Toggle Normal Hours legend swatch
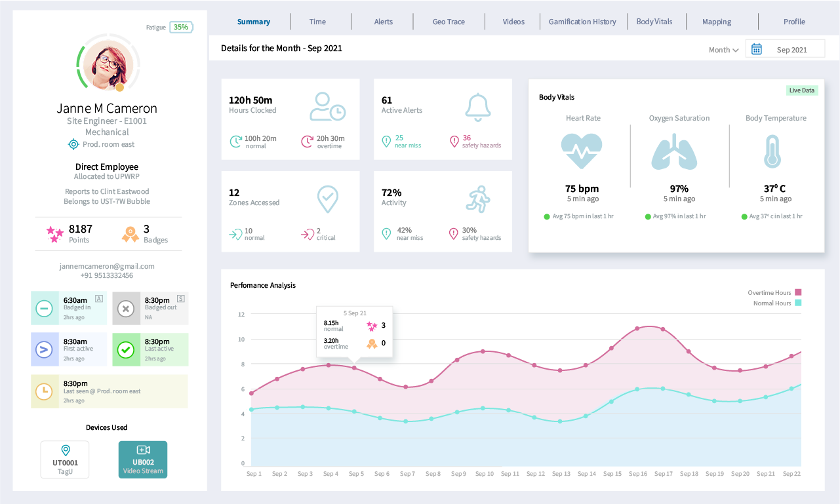 tap(798, 303)
